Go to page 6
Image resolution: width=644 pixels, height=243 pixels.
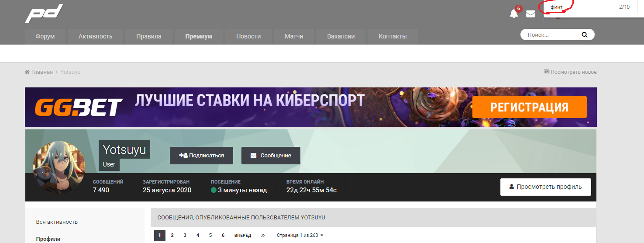(223, 235)
